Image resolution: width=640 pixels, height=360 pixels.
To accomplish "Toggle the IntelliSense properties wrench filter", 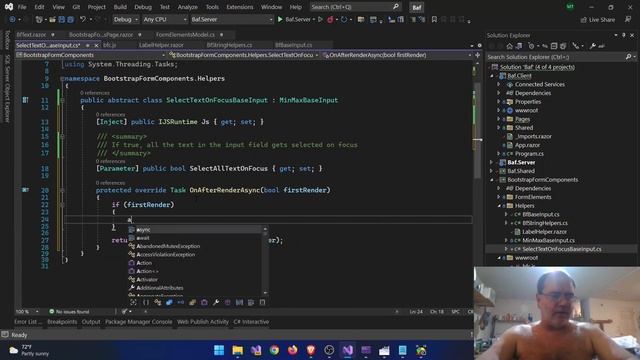I will (216, 302).
